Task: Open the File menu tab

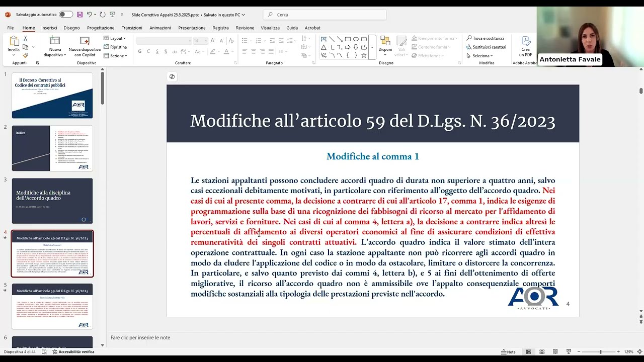Action: (x=11, y=28)
